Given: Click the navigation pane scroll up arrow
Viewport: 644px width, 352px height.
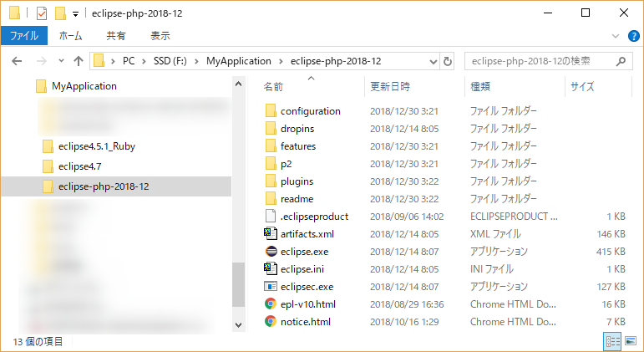Looking at the screenshot, I should (x=239, y=84).
